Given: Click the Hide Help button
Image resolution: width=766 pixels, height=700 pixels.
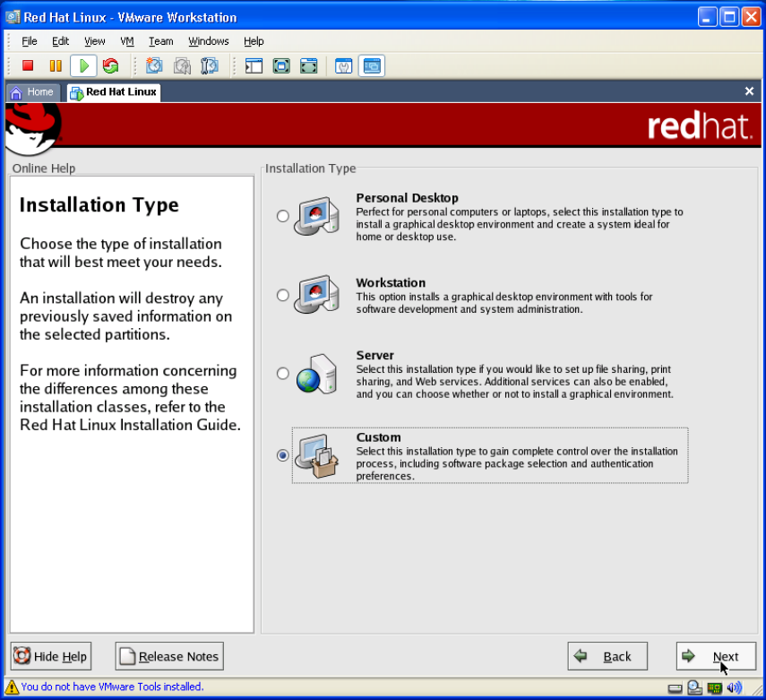Looking at the screenshot, I should tap(51, 656).
